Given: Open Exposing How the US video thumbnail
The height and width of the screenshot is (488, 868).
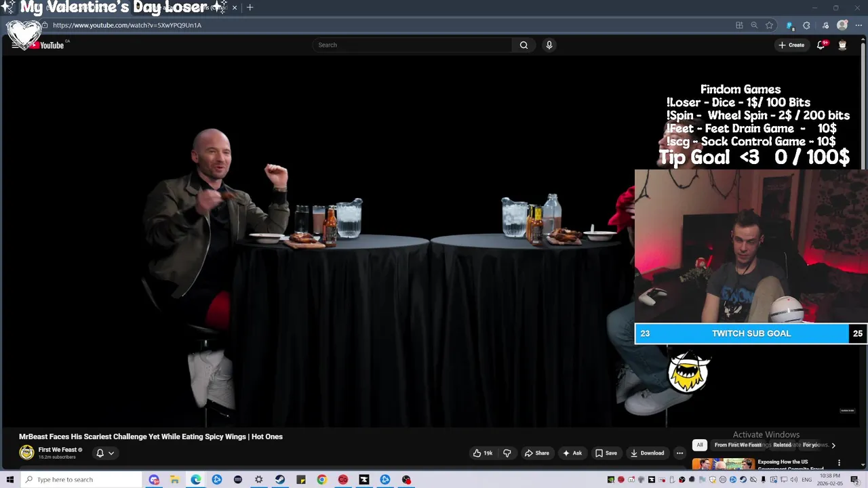Looking at the screenshot, I should [x=723, y=464].
